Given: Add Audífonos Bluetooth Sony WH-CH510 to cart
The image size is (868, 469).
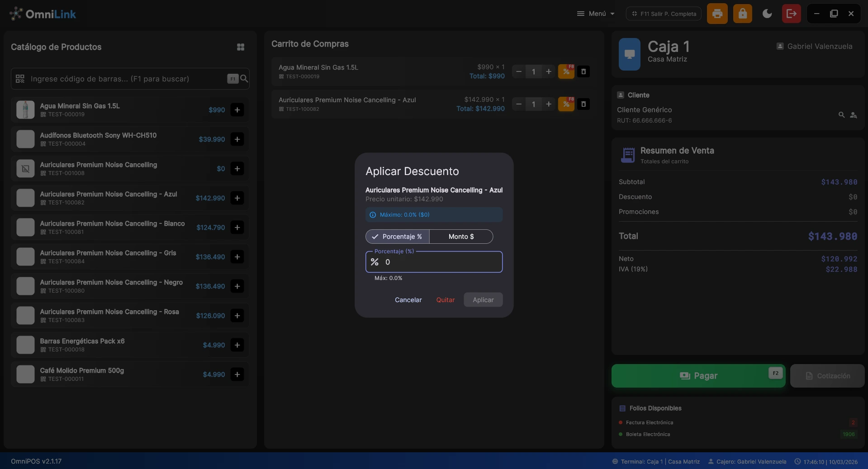Looking at the screenshot, I should coord(237,139).
